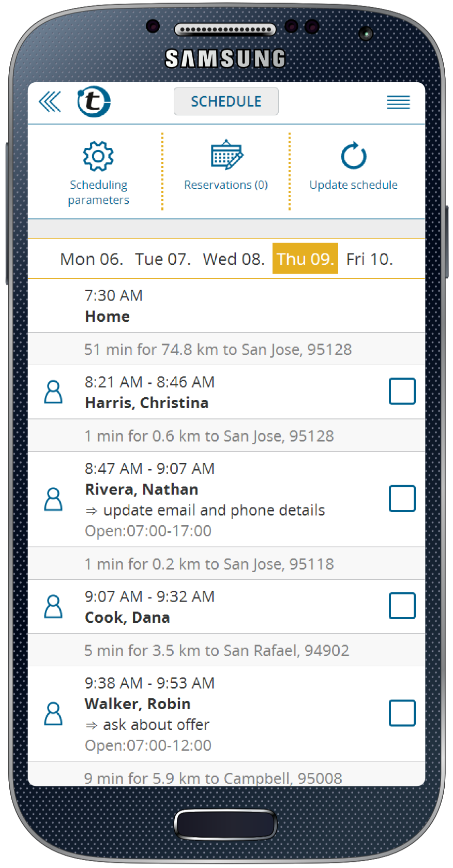
Task: Select the Fri 10. day tab
Action: [x=369, y=259]
